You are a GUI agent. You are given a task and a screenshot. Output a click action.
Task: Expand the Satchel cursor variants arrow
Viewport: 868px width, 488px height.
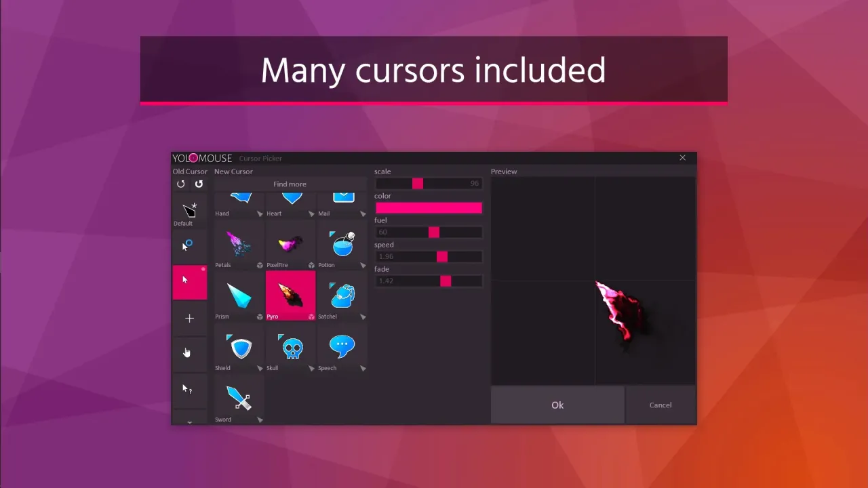(x=363, y=317)
